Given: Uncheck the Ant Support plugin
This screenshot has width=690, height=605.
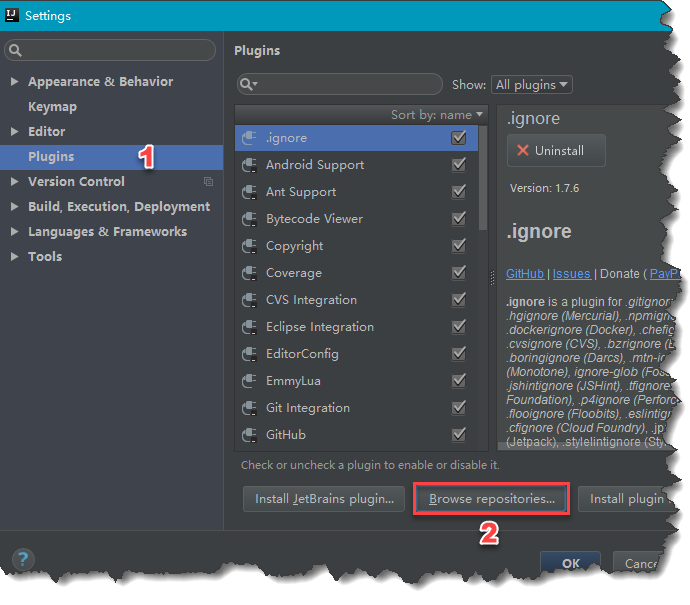Looking at the screenshot, I should [x=459, y=192].
